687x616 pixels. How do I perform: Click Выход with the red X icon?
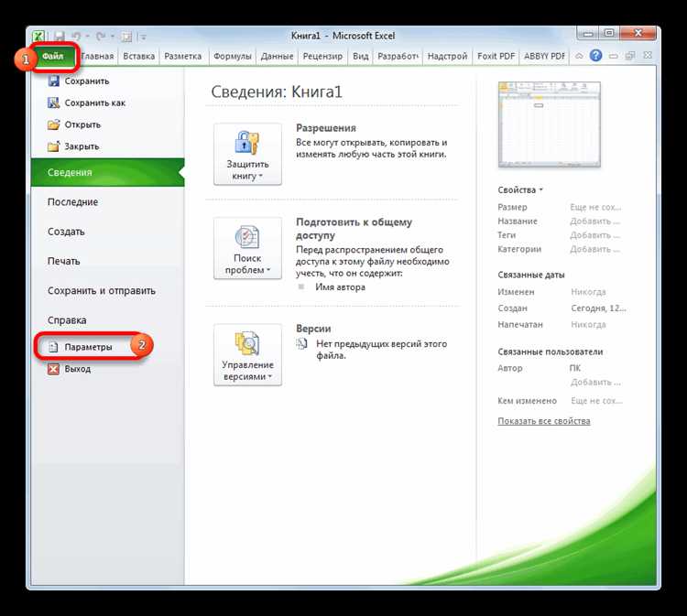click(70, 369)
